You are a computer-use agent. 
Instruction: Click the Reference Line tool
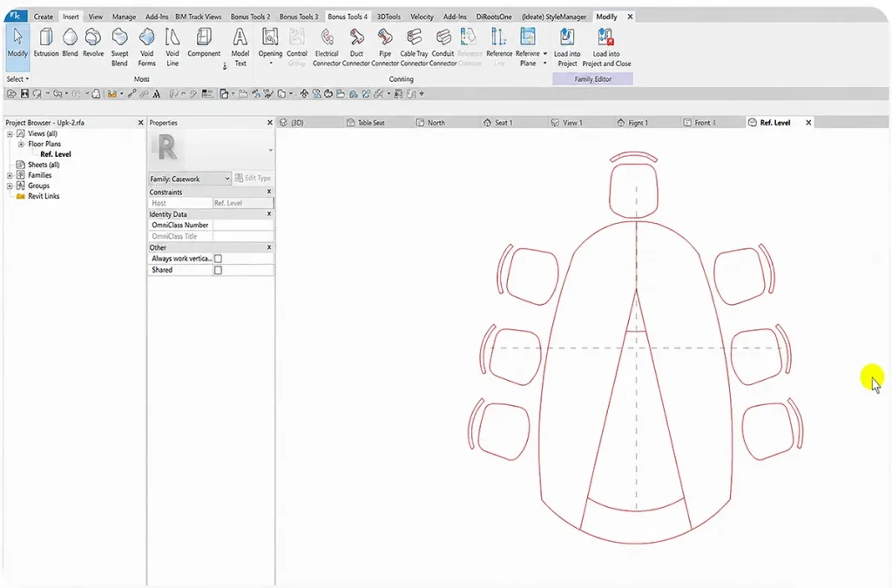click(x=499, y=47)
